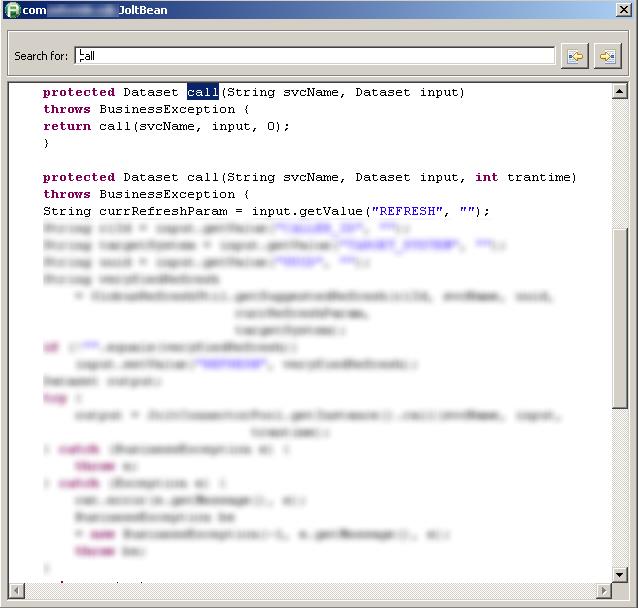
Task: Click 'currRefreshParam' variable in code
Action: (163, 211)
